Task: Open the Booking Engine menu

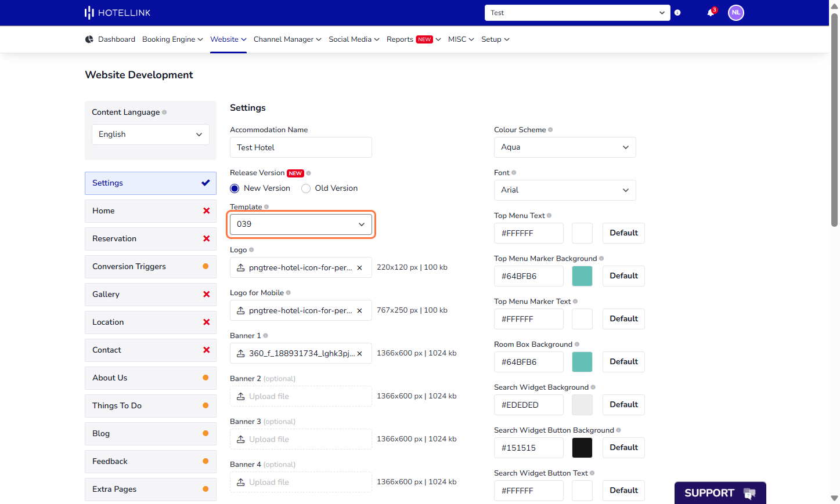Action: click(172, 39)
